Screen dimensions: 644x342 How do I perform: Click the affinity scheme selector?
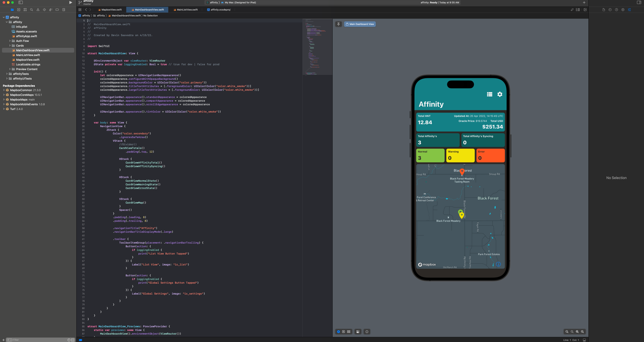[x=212, y=2]
